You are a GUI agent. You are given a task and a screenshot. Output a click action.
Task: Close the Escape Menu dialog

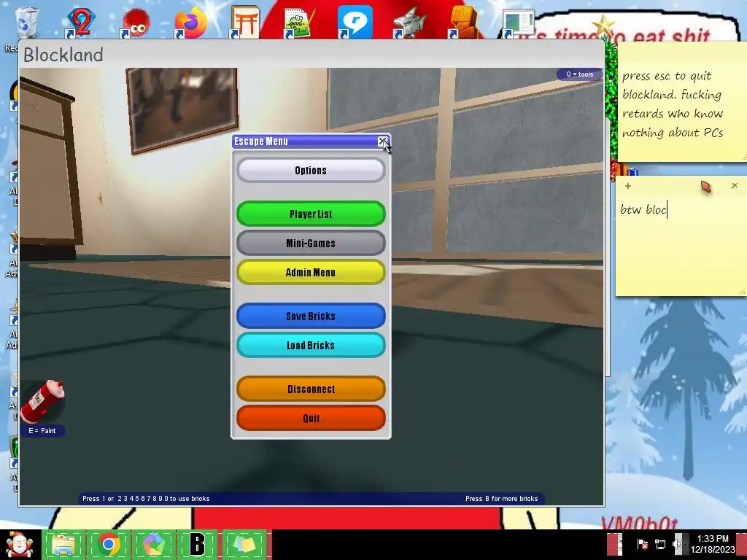(x=382, y=141)
